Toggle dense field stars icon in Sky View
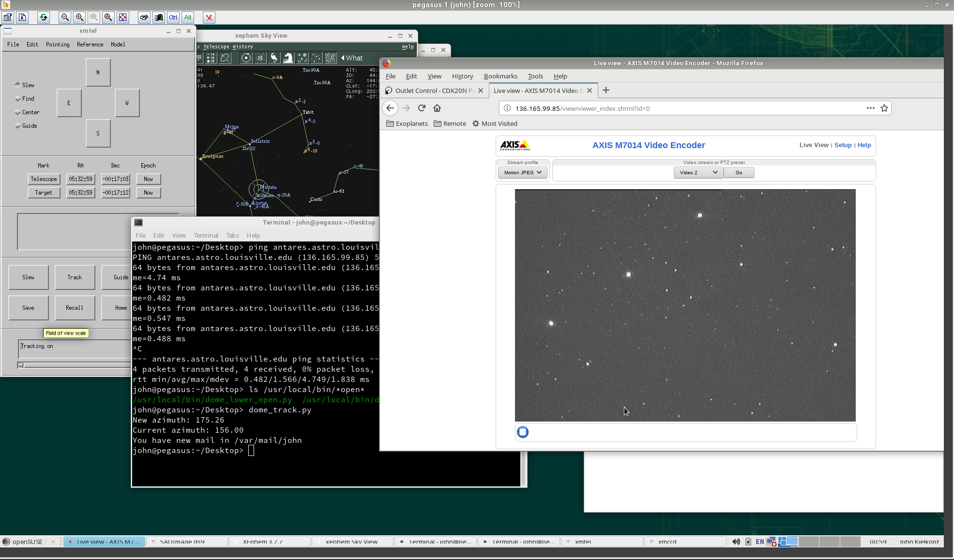954x560 pixels. coord(331,58)
